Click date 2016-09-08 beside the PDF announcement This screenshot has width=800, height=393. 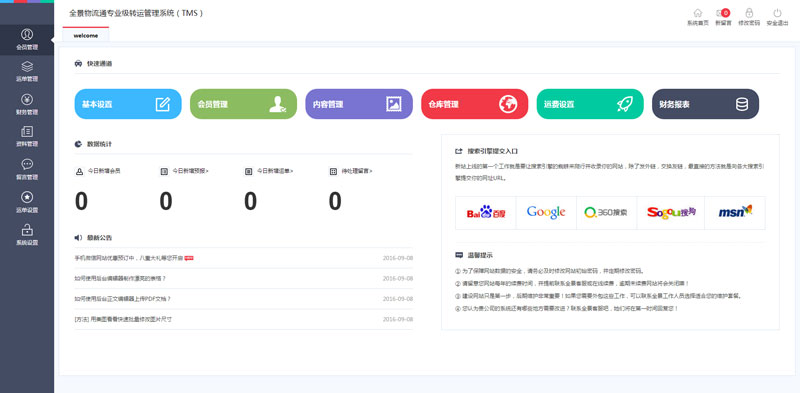397,299
